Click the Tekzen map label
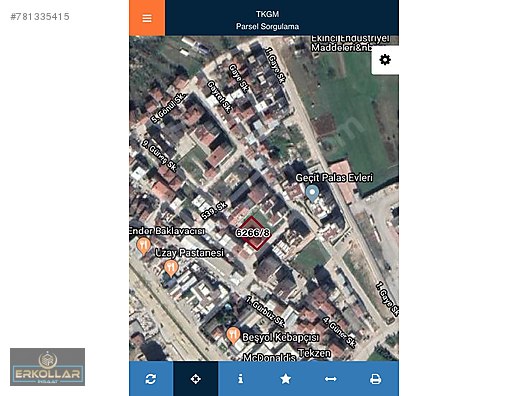528x396 pixels. tap(314, 353)
